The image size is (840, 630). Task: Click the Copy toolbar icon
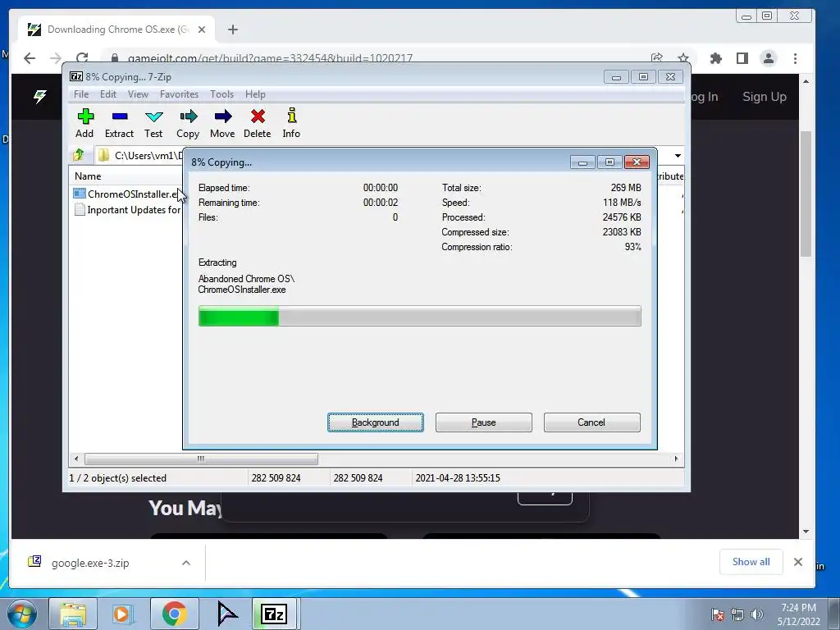click(188, 123)
